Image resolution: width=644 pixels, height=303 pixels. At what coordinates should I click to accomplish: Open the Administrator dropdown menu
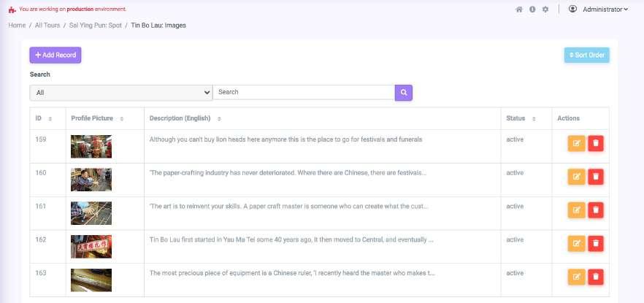click(605, 9)
